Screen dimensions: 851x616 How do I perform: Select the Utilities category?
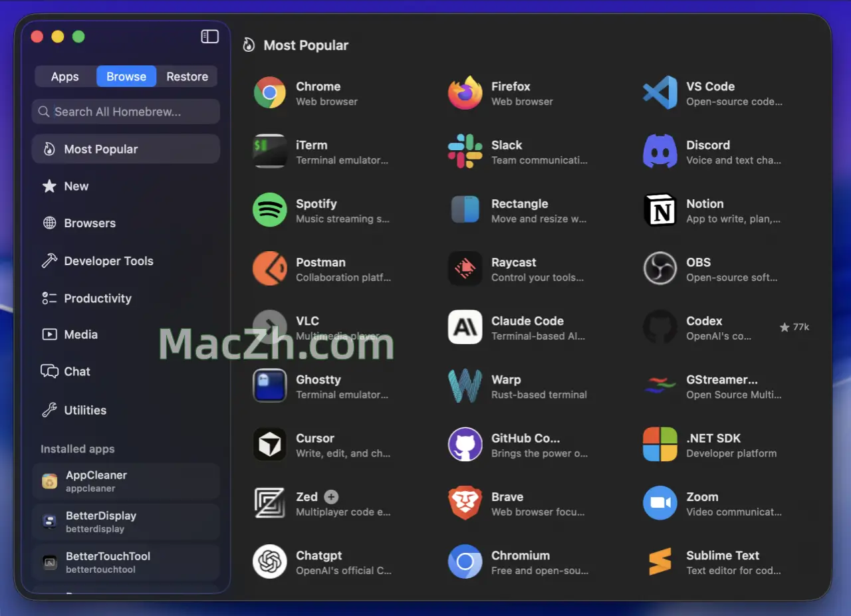coord(126,410)
